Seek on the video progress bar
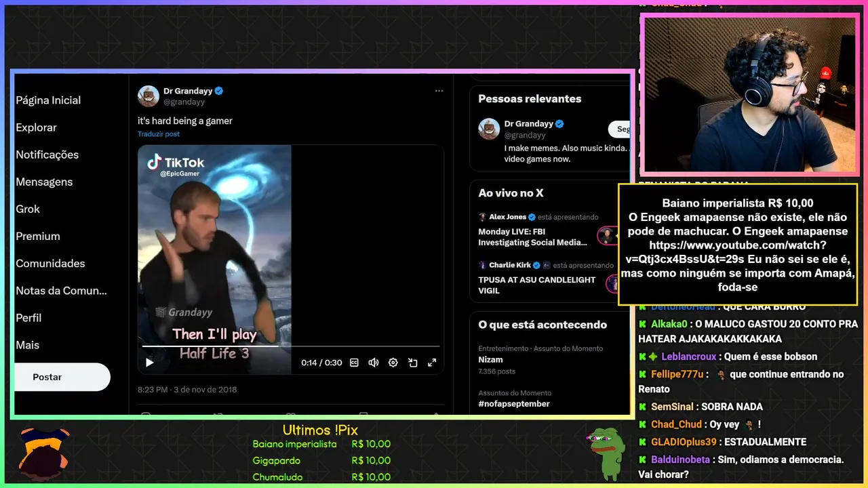Viewport: 868px width, 488px height. click(x=290, y=346)
